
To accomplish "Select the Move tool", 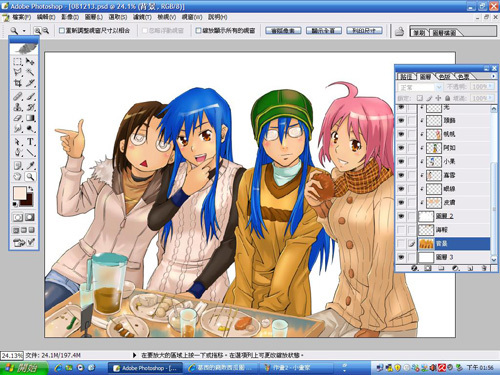I will point(30,61).
